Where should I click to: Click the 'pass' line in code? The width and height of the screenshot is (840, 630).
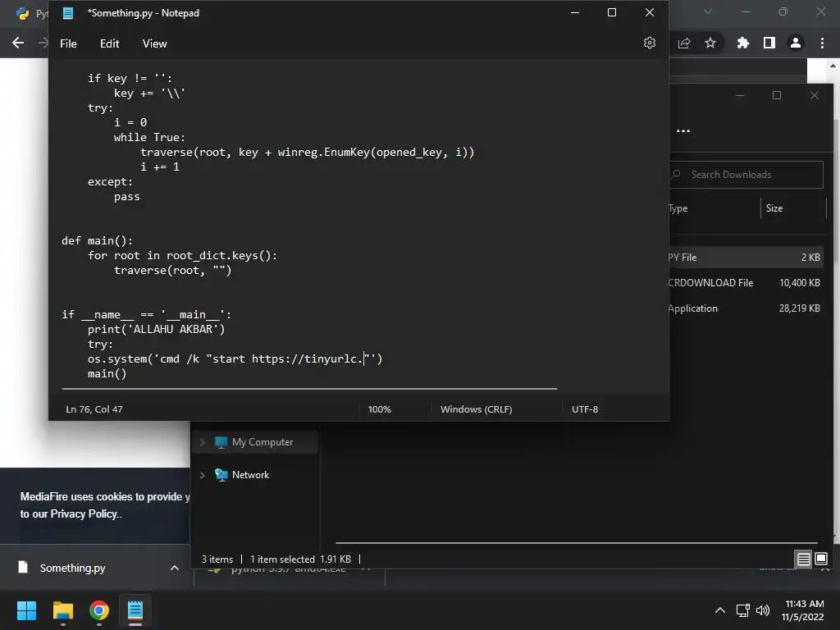point(126,197)
